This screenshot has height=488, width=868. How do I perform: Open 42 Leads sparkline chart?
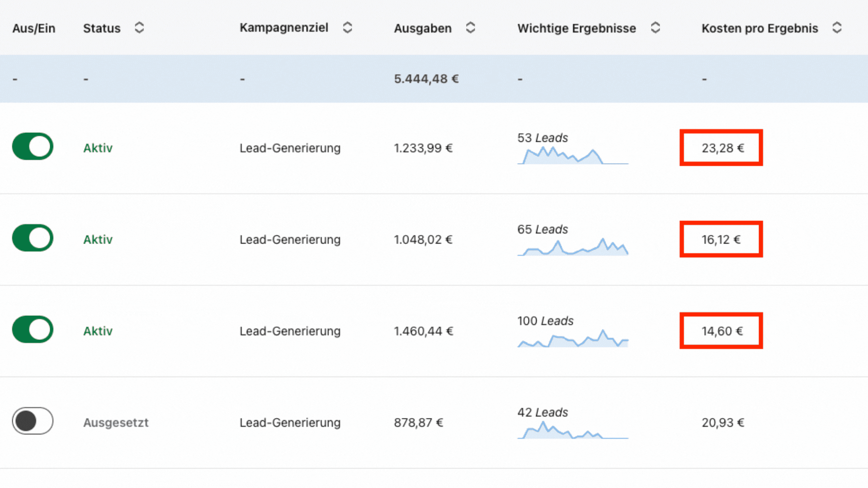(572, 431)
